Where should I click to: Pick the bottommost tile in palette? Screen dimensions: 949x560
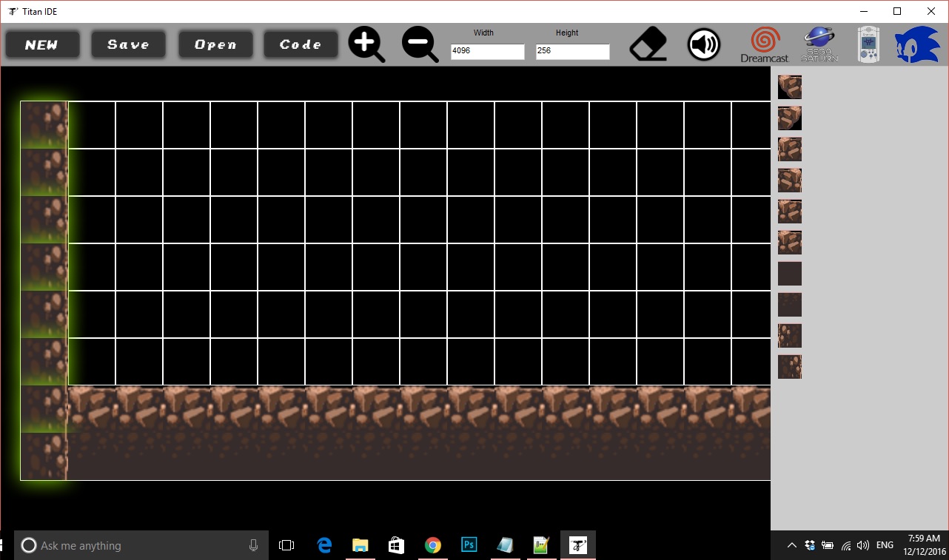(790, 367)
